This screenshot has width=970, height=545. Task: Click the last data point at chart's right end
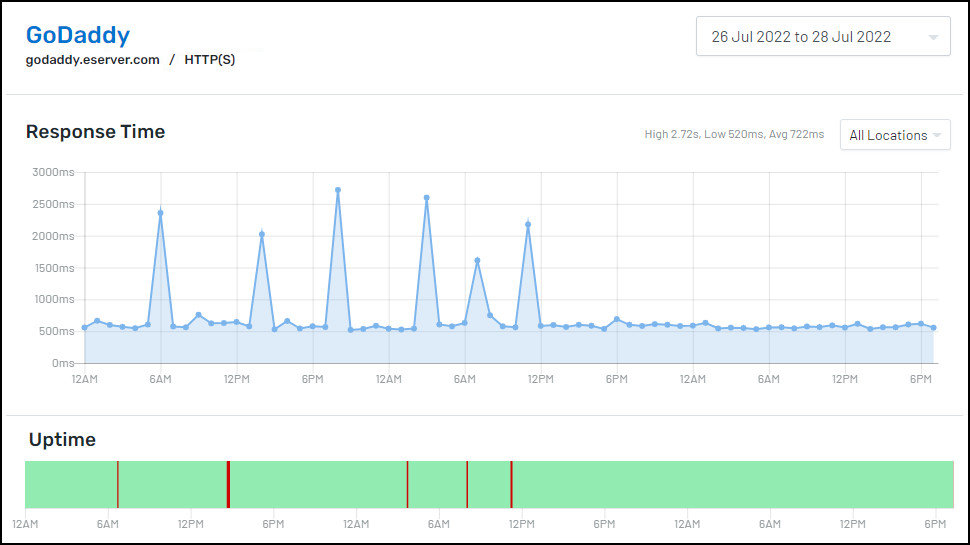point(934,328)
